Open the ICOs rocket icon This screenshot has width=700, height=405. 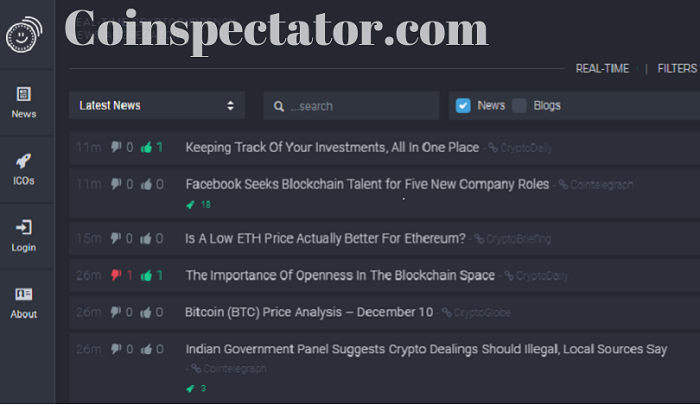[x=24, y=167]
